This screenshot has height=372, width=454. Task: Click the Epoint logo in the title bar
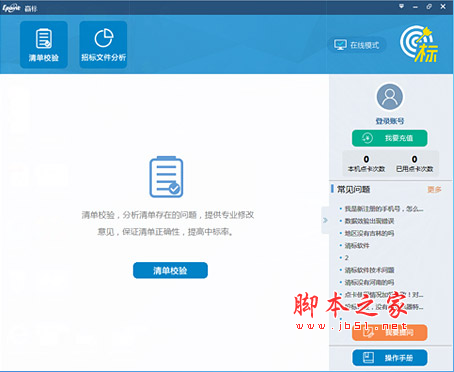[x=11, y=8]
